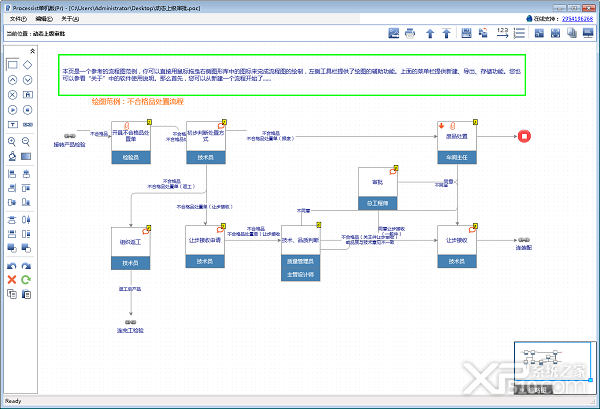
Task: Click the monitor display icon
Action: pyautogui.click(x=588, y=33)
